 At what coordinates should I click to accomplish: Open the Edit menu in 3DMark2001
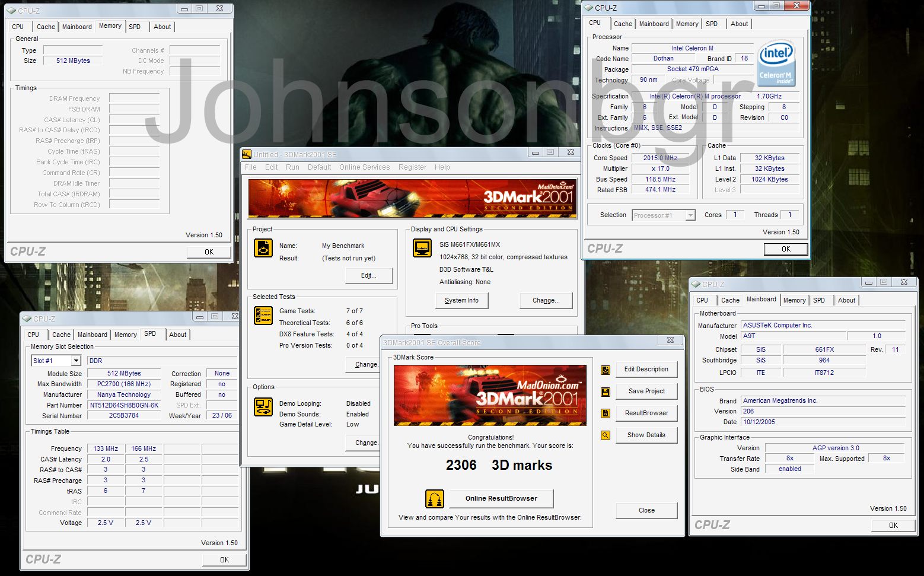272,167
